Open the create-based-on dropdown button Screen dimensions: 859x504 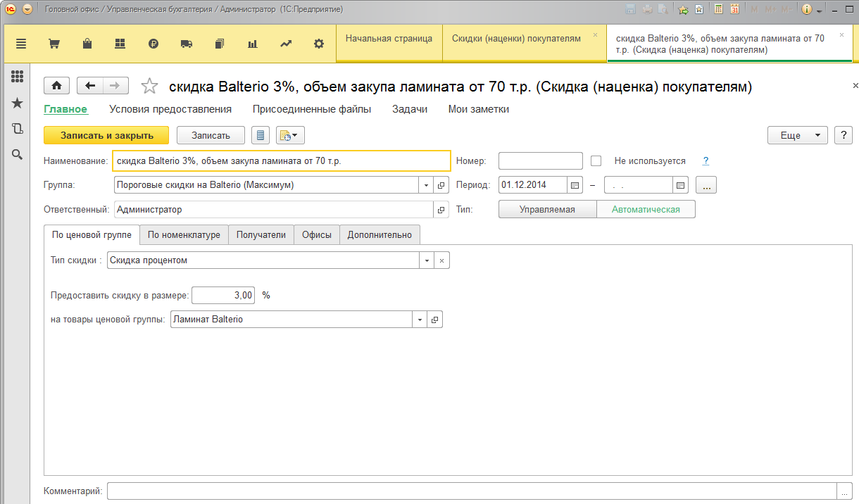(x=290, y=135)
